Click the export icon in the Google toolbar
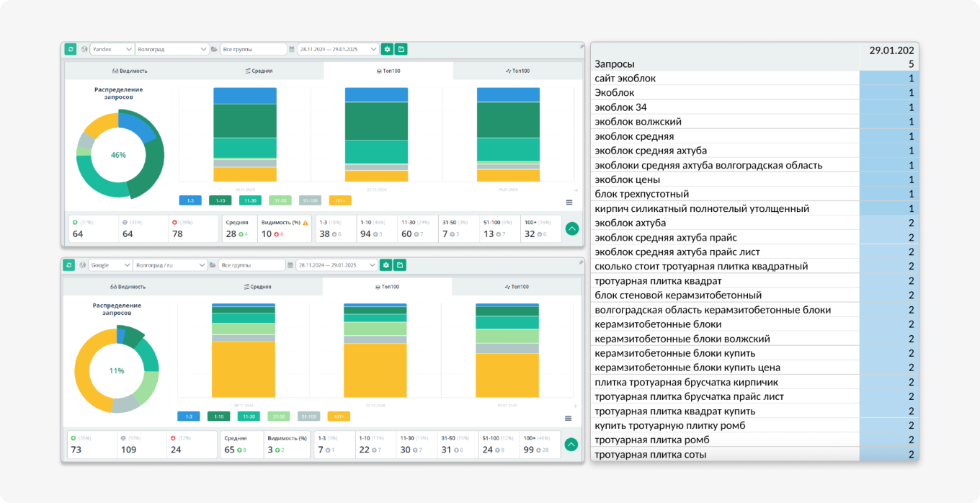This screenshot has width=980, height=503. 400,265
